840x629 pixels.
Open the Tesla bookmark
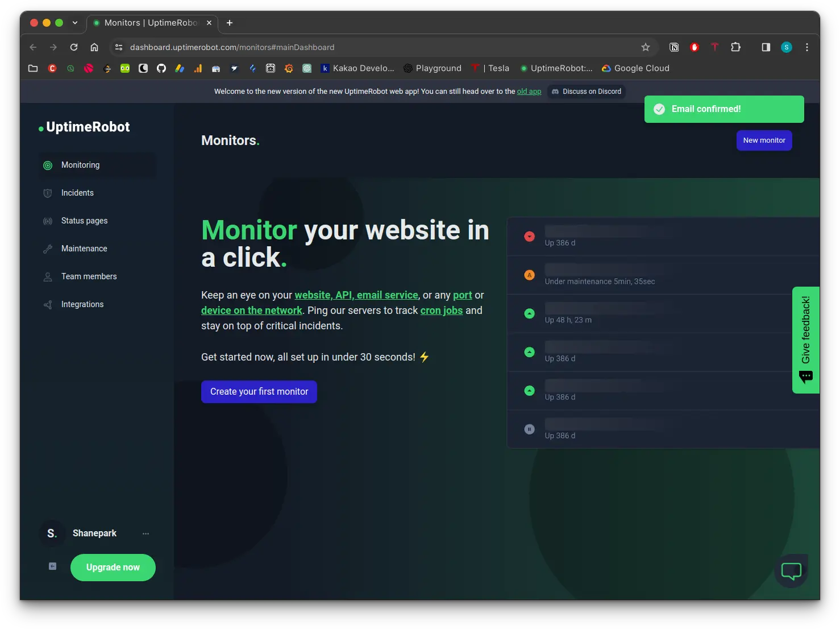tap(490, 68)
